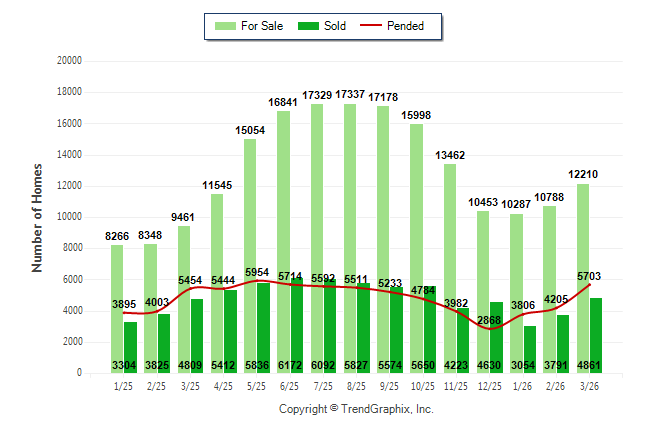Toggle the For Sale series legend label
The width and height of the screenshot is (646, 434).
pyautogui.click(x=263, y=26)
